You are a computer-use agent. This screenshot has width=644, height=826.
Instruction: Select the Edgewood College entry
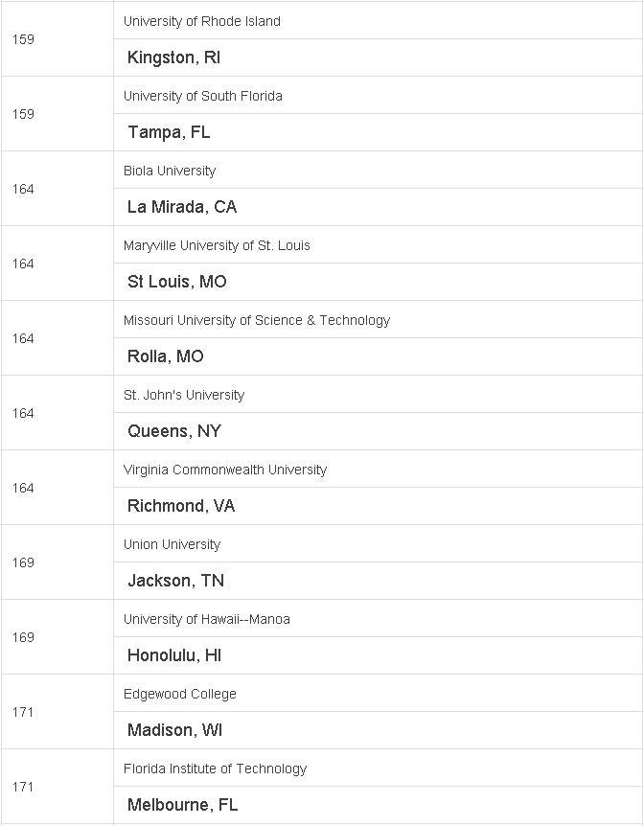(x=180, y=695)
